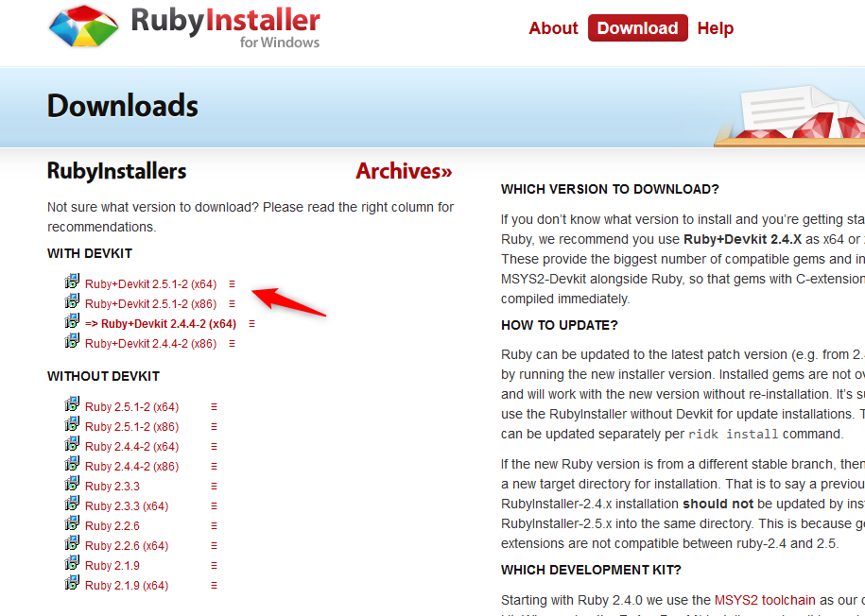Click installer icon beside Ruby 2.2.6 (x64)
Image resolution: width=865 pixels, height=616 pixels.
[72, 544]
